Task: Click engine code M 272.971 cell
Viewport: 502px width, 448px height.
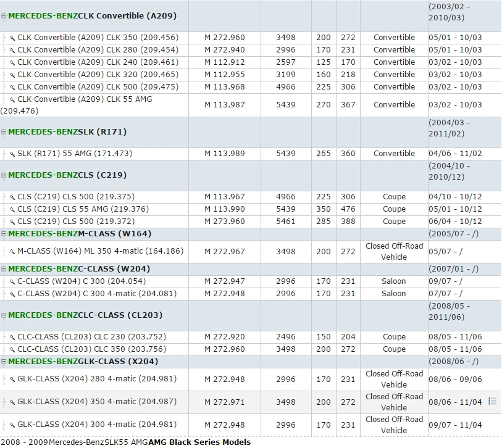Action: [225, 402]
